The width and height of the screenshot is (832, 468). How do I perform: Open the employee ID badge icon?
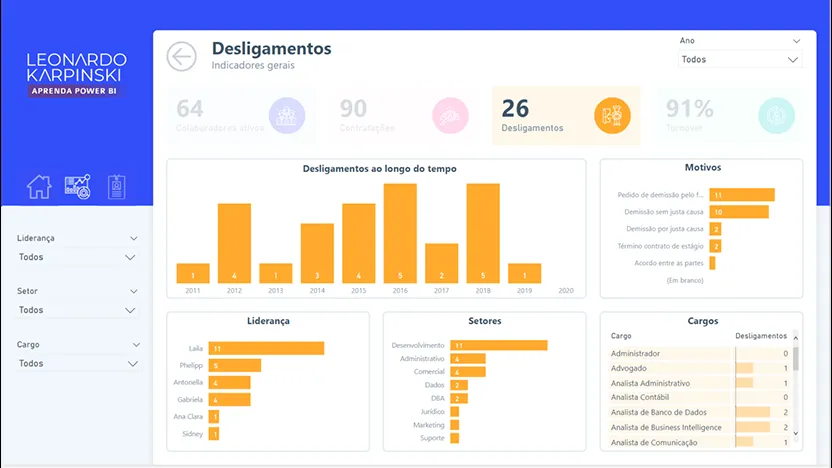(115, 186)
